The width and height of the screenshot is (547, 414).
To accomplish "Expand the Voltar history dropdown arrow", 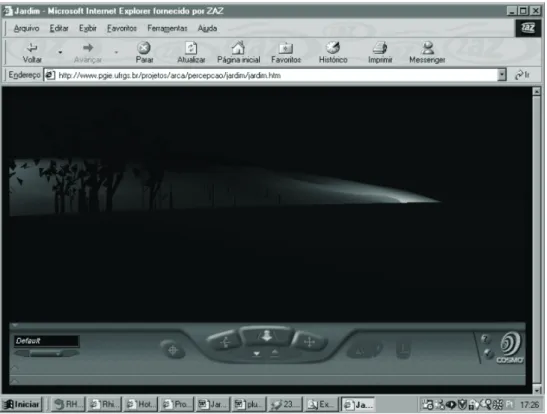I will (60, 52).
